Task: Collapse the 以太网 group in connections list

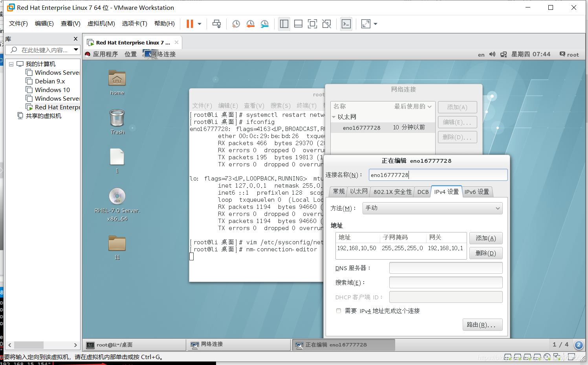Action: click(334, 117)
